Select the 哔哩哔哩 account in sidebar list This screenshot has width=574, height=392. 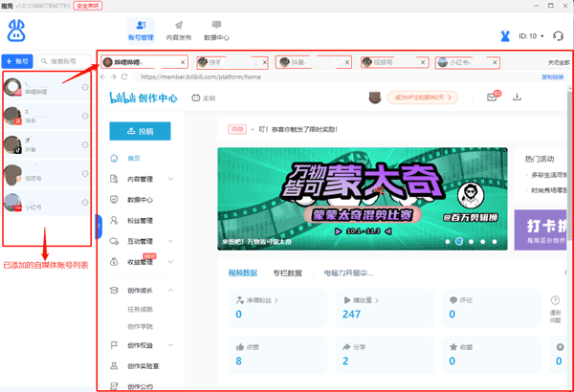47,87
